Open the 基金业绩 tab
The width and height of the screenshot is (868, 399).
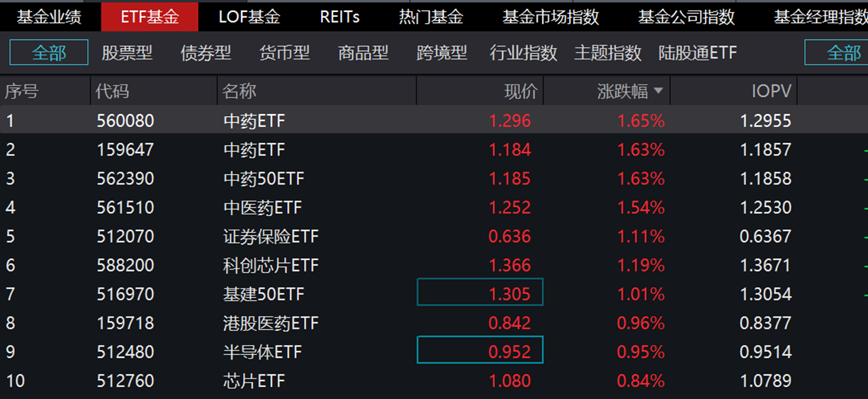50,16
